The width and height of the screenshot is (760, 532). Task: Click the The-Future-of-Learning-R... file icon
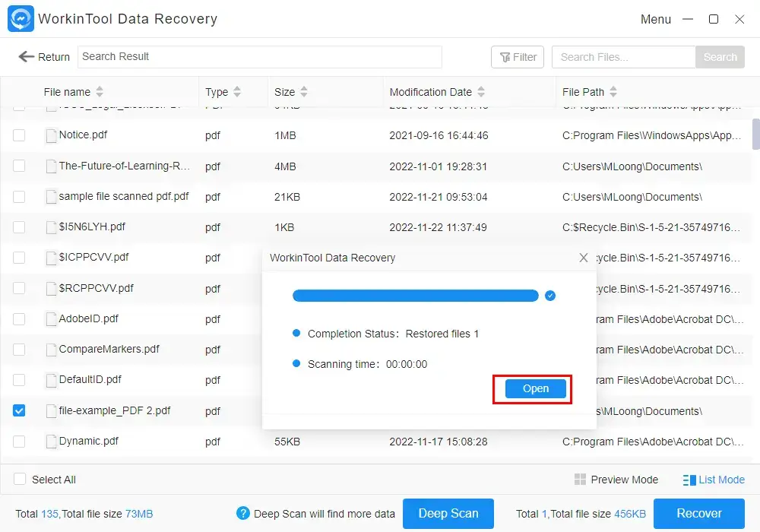[x=51, y=166]
